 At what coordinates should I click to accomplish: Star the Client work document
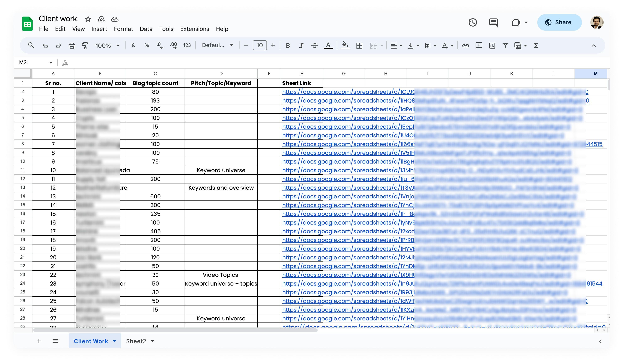(88, 19)
